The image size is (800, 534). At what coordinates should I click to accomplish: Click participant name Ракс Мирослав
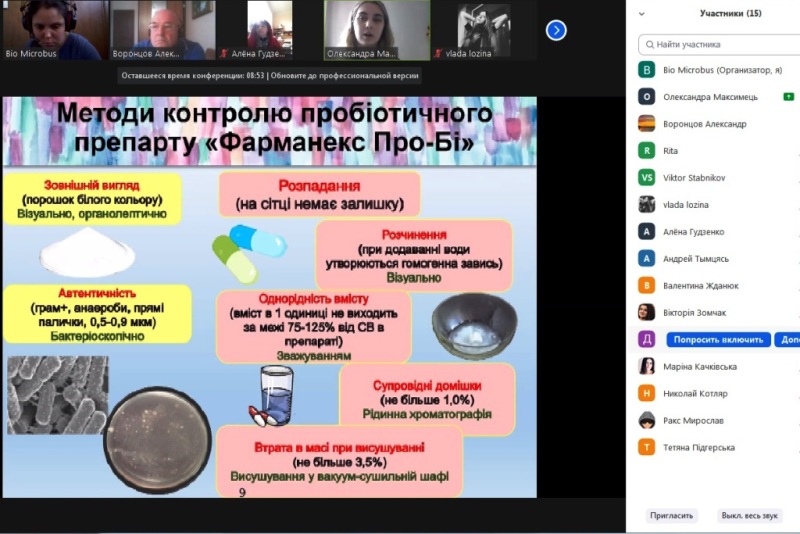click(x=693, y=421)
